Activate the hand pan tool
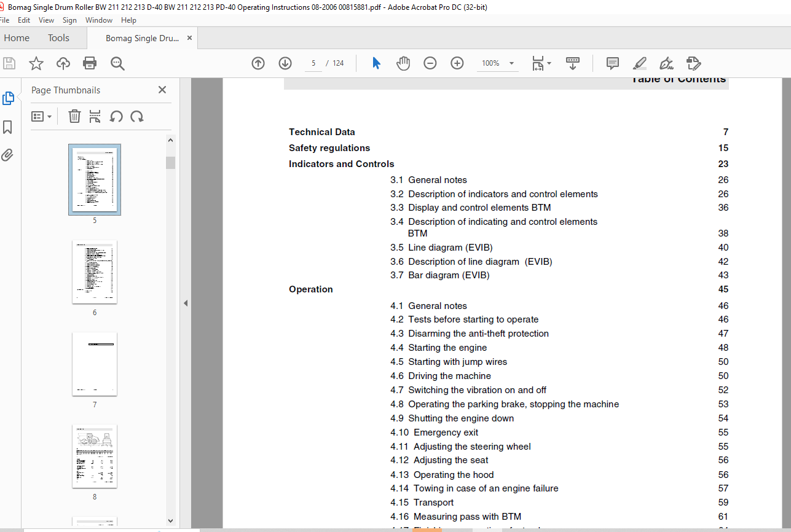The width and height of the screenshot is (791, 532). (403, 63)
